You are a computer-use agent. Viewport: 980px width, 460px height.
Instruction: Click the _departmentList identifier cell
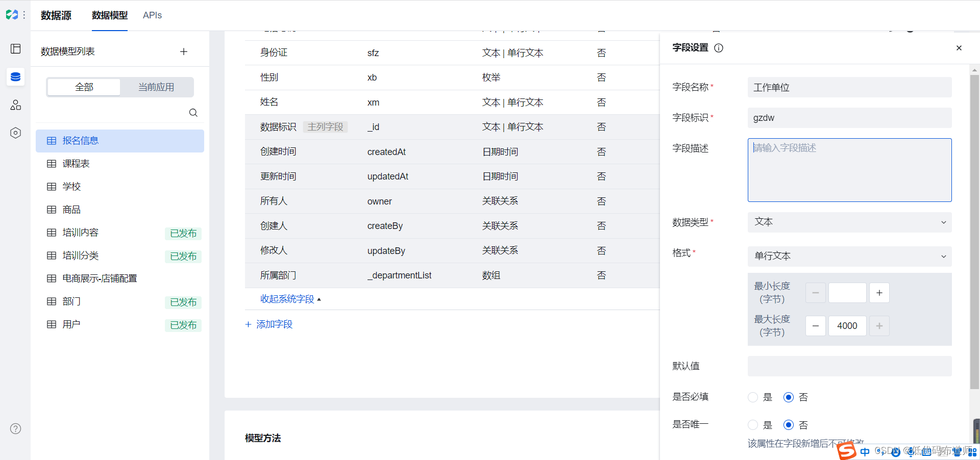tap(399, 275)
